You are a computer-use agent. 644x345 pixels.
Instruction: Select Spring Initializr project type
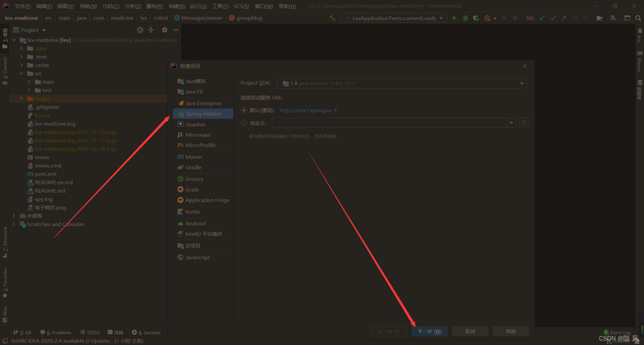pyautogui.click(x=204, y=114)
